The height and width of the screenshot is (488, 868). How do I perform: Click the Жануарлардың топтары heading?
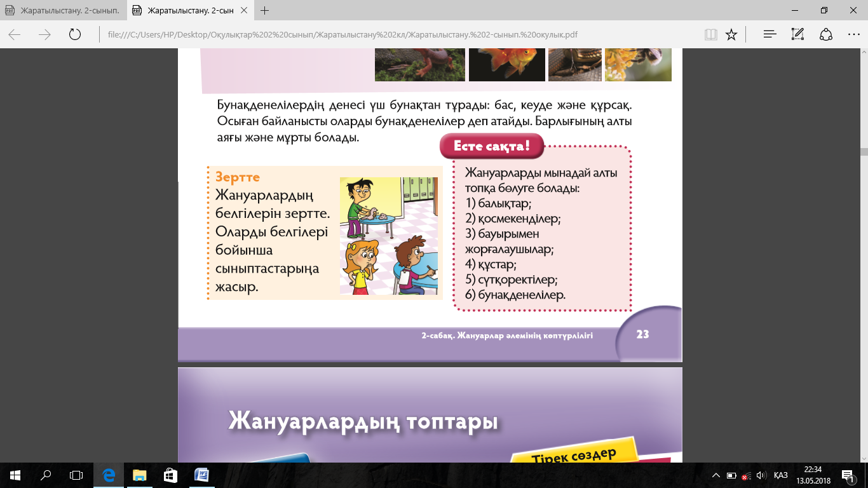[x=362, y=421]
